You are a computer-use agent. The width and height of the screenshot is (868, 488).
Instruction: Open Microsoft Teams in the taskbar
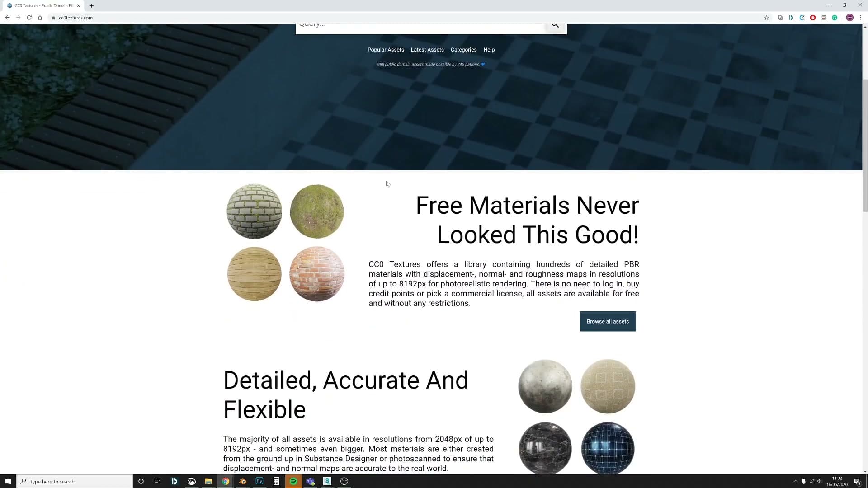[x=310, y=481]
